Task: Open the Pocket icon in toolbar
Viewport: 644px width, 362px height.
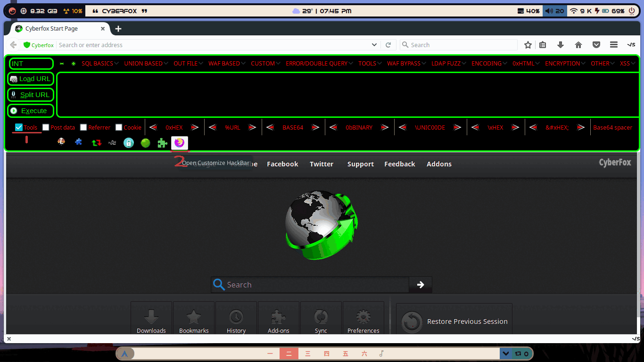Action: (596, 45)
